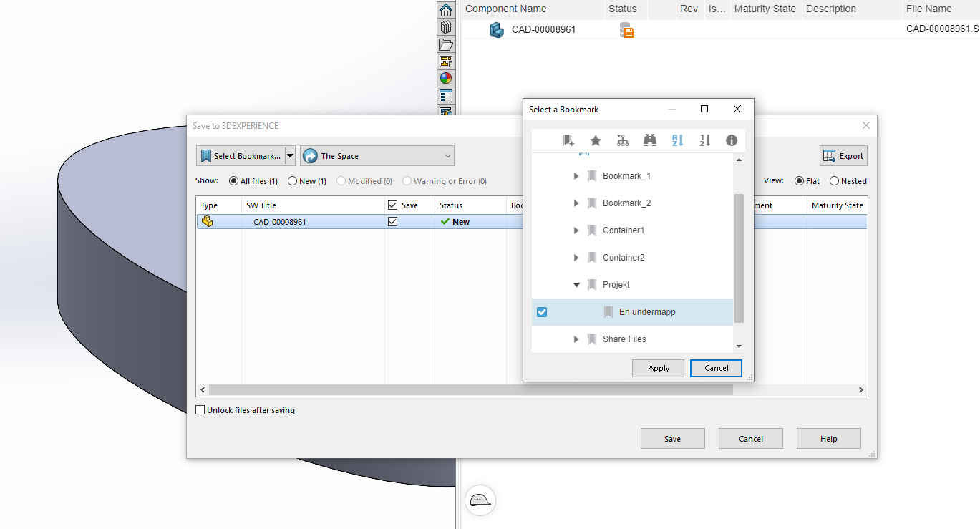Image resolution: width=980 pixels, height=529 pixels.
Task: Select the Nested view radio button
Action: (x=834, y=181)
